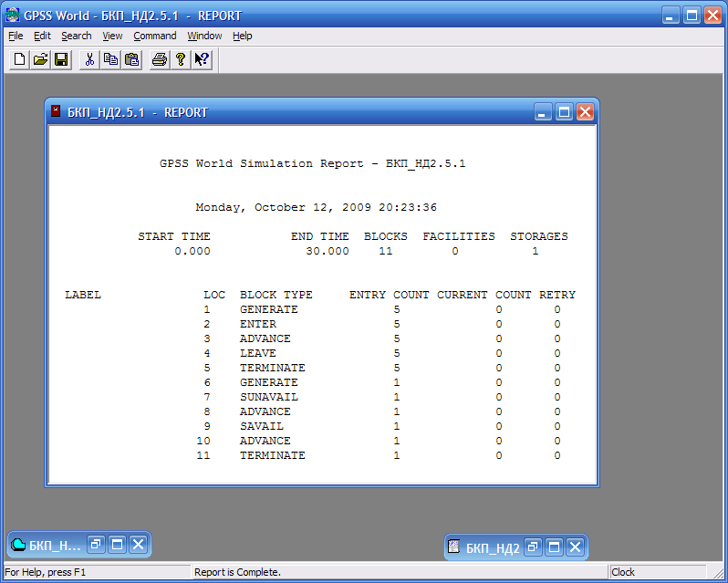Click the Clock status bar panel

pyautogui.click(x=658, y=572)
